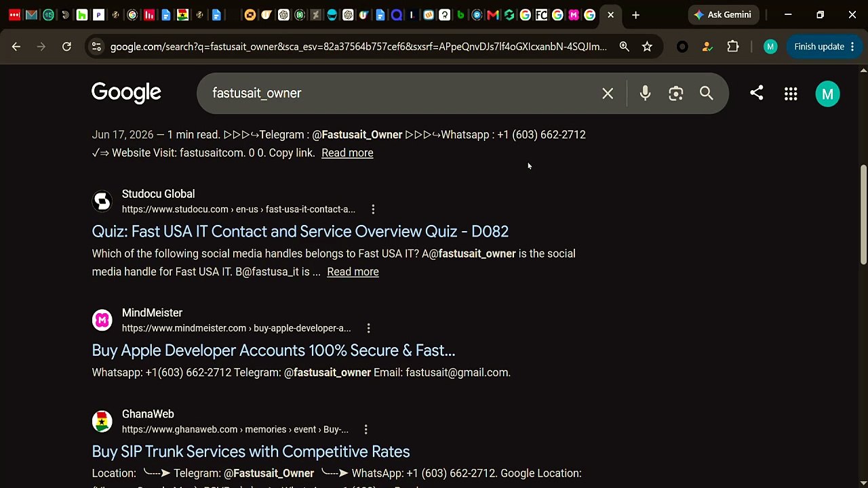Open a new browser tab
Screen dimensions: 868x488
pyautogui.click(x=635, y=15)
